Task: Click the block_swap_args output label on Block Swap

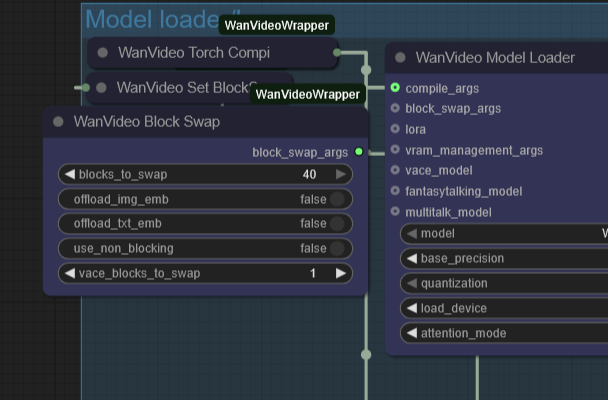Action: click(300, 152)
